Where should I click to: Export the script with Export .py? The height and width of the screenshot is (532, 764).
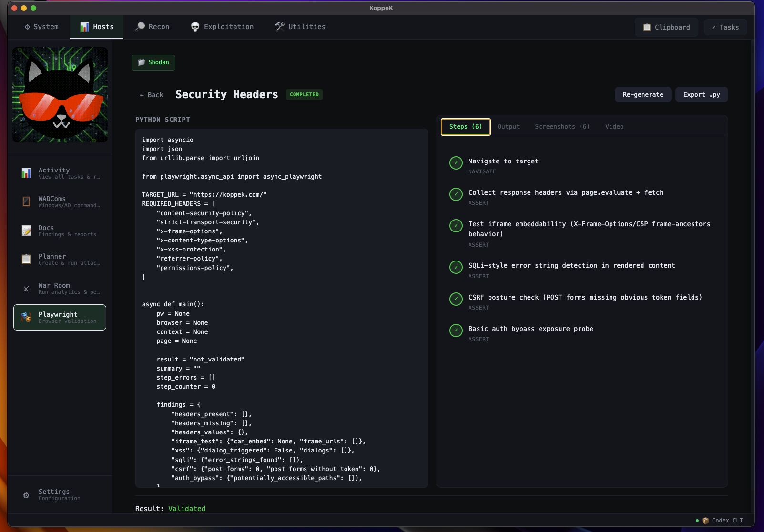click(x=701, y=94)
